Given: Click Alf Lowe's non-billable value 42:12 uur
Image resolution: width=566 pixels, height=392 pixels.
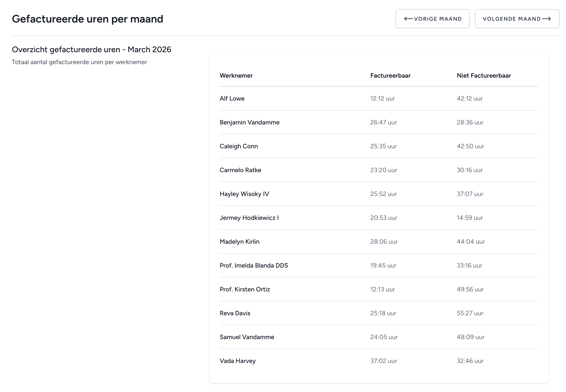Looking at the screenshot, I should [470, 99].
